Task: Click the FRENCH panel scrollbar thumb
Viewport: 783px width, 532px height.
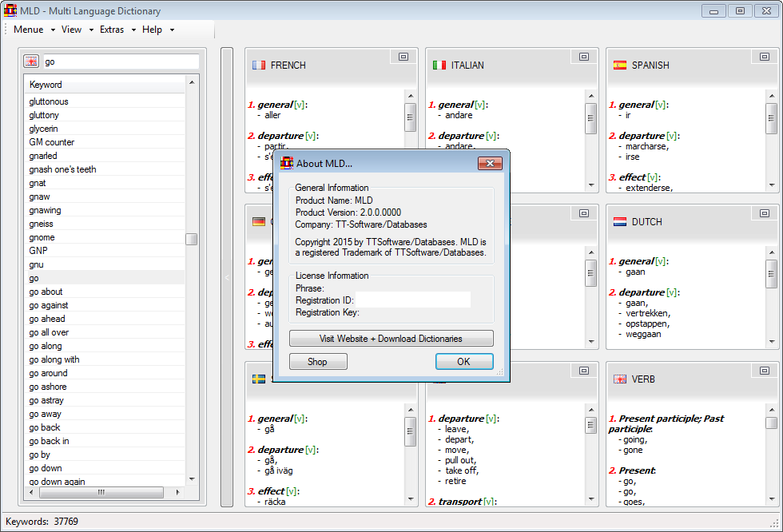Action: [410, 117]
